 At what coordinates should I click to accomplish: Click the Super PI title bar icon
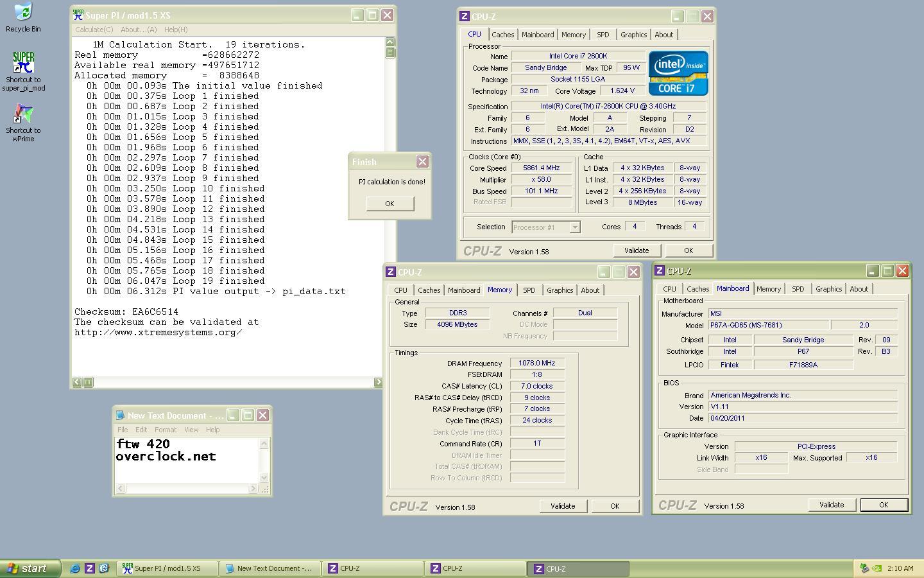78,15
